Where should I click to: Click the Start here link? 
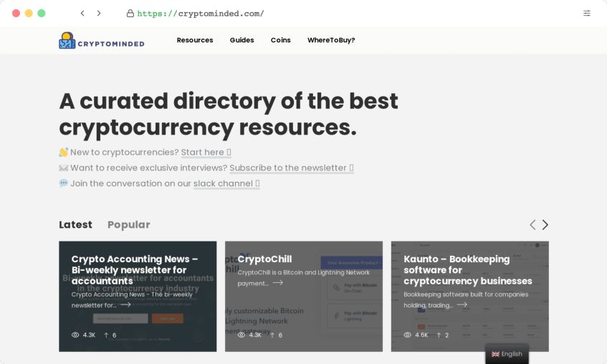[206, 152]
